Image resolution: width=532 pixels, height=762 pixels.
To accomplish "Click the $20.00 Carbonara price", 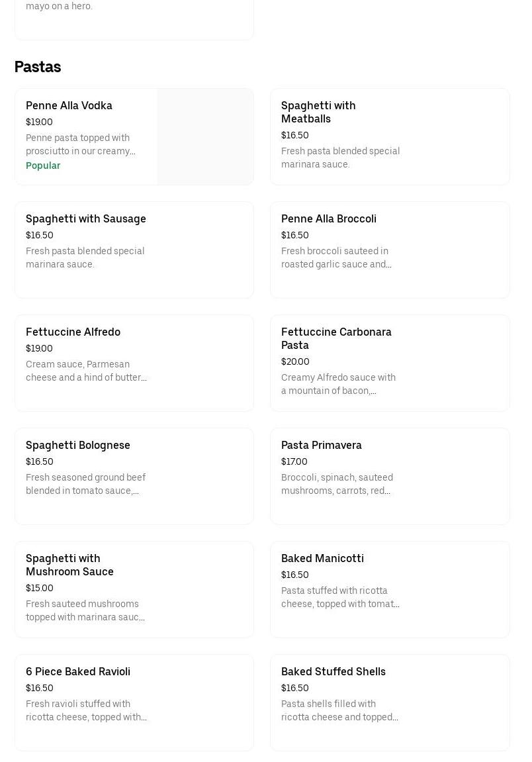I will point(295,362).
